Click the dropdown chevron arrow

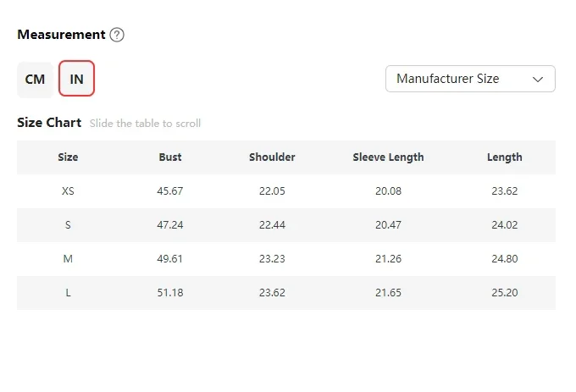[538, 79]
